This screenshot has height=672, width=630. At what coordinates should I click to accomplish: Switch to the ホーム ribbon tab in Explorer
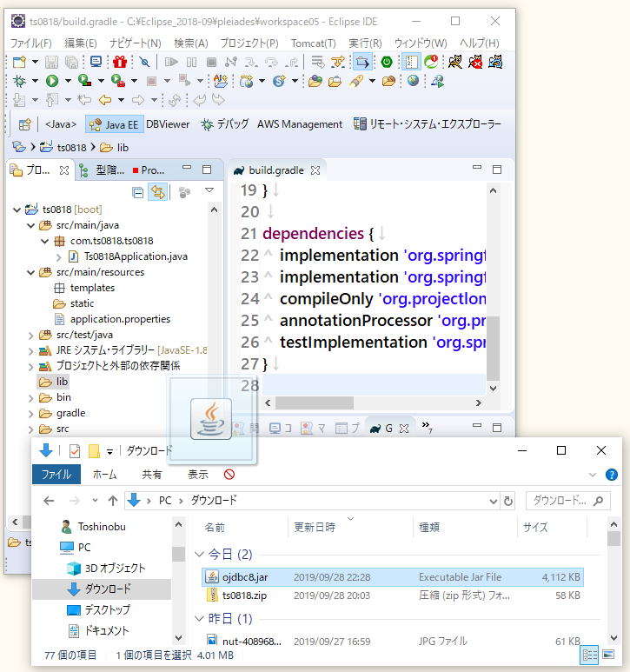tap(105, 475)
